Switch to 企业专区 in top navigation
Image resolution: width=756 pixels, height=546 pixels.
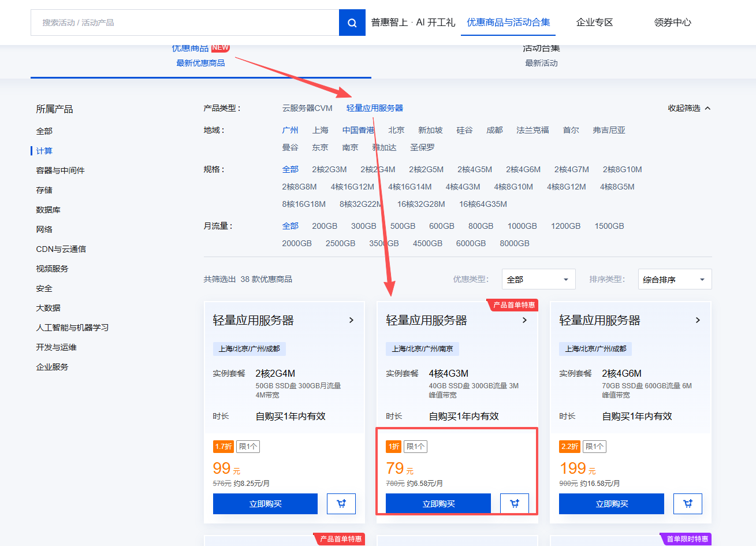594,23
